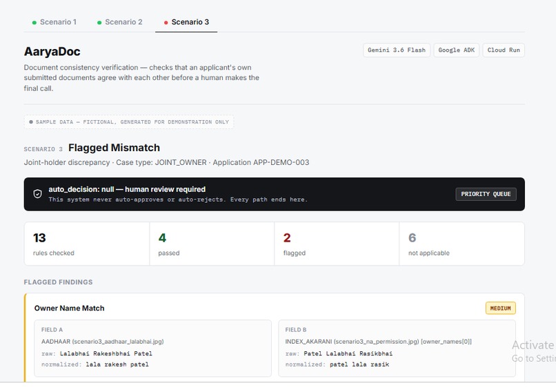Click the FLAGGED FINDINGS heading
Viewport: 556px width, 392px height.
(58, 282)
